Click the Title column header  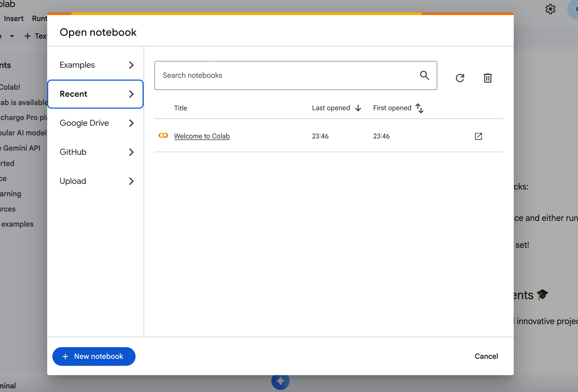tap(180, 108)
